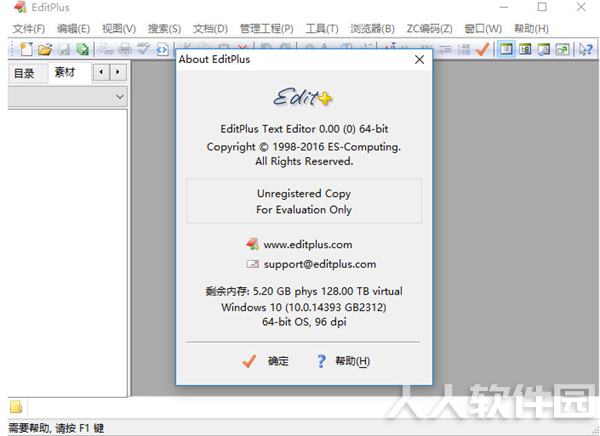Click the 'Windows 10 (10.0.14393 GB2312)' text

click(304, 307)
